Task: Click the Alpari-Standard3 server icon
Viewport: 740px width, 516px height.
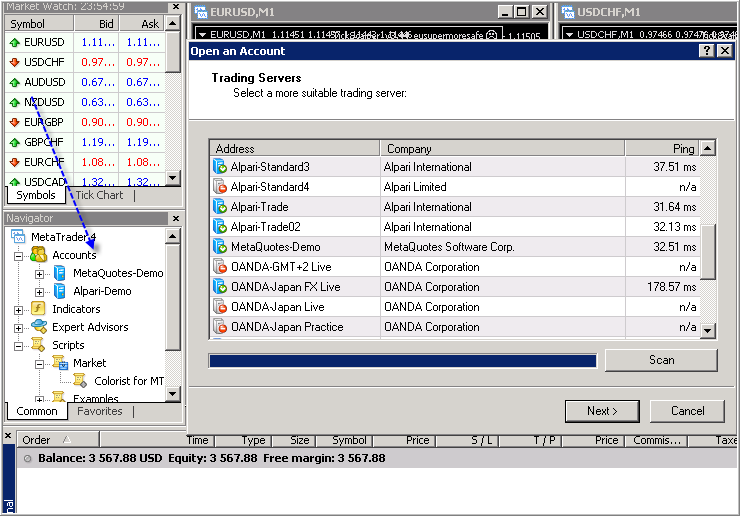Action: click(x=220, y=167)
